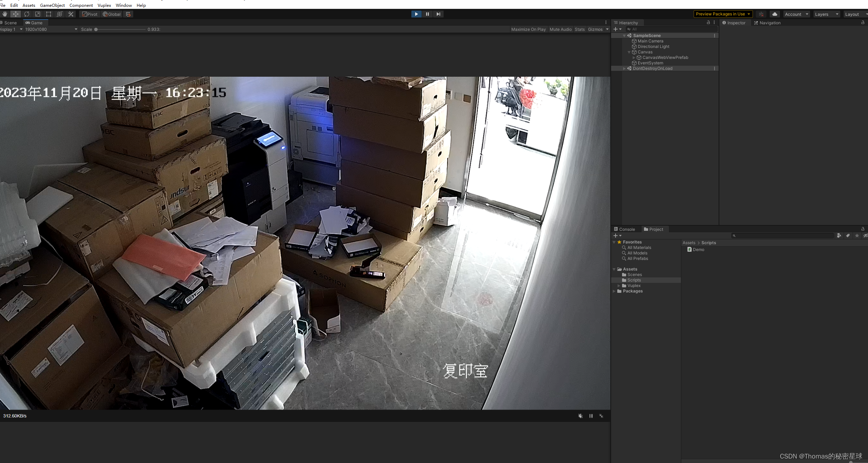Switch to the Console tab
868x463 pixels.
(624, 229)
